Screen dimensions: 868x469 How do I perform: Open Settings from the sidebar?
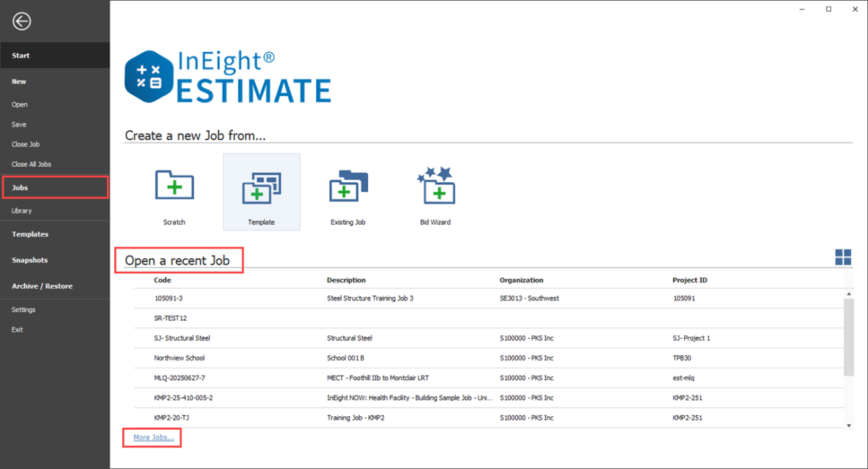tap(23, 310)
